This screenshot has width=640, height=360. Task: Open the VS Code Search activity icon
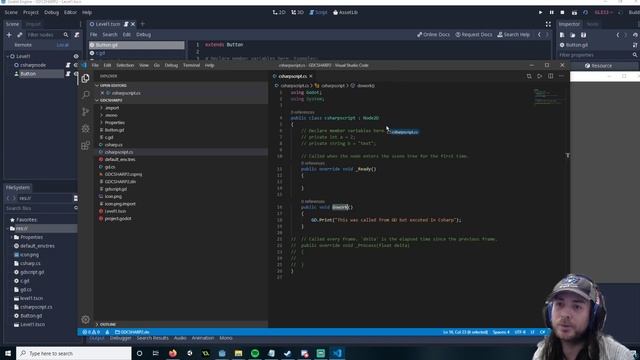tap(85, 95)
